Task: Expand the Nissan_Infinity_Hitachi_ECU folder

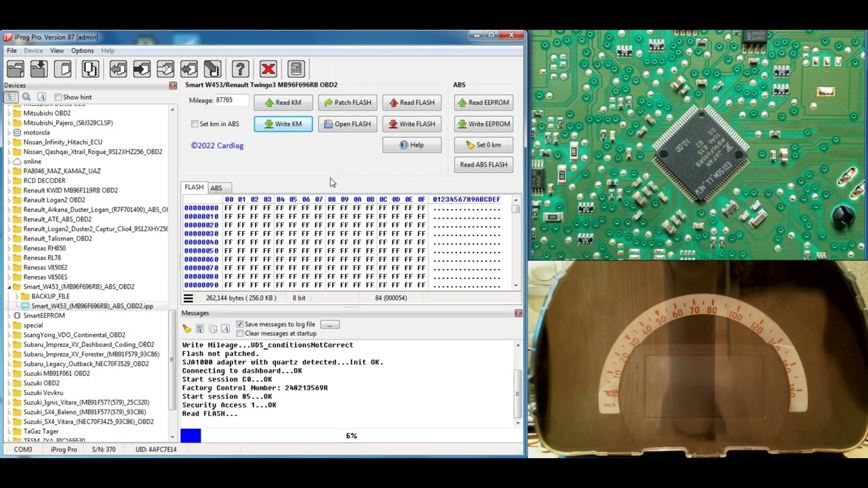Action: pyautogui.click(x=9, y=142)
